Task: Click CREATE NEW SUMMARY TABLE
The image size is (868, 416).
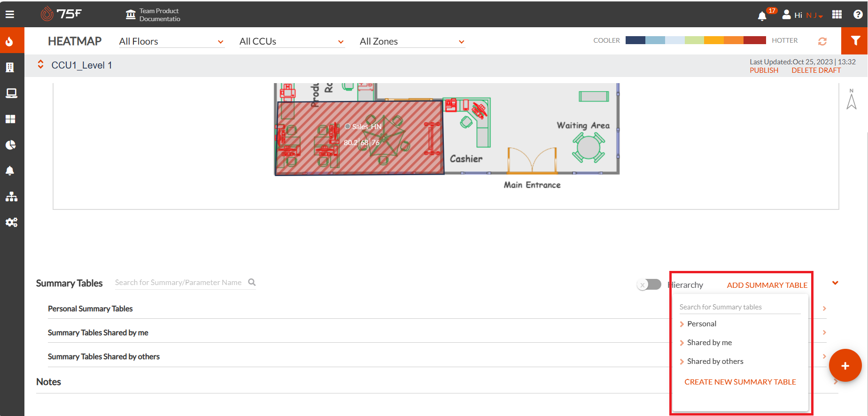Action: [x=740, y=382]
